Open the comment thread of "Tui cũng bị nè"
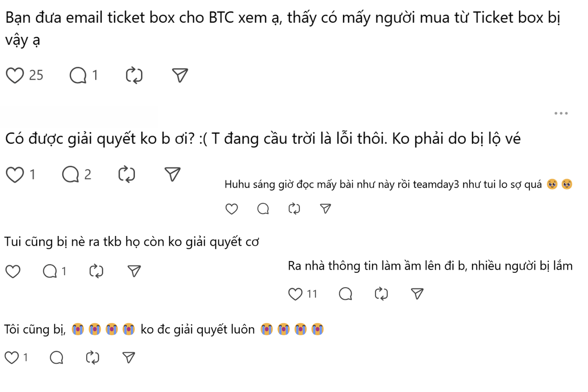588x392 pixels. tap(49, 271)
